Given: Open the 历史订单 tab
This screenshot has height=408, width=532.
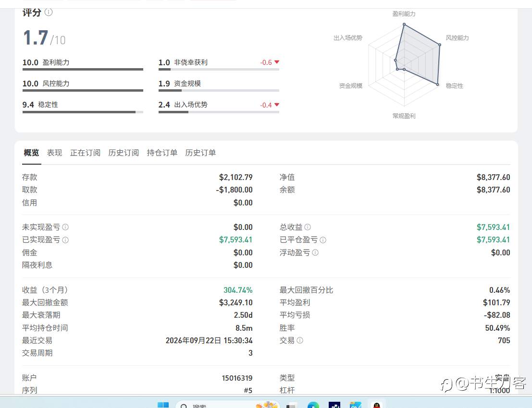Looking at the screenshot, I should pos(200,153).
